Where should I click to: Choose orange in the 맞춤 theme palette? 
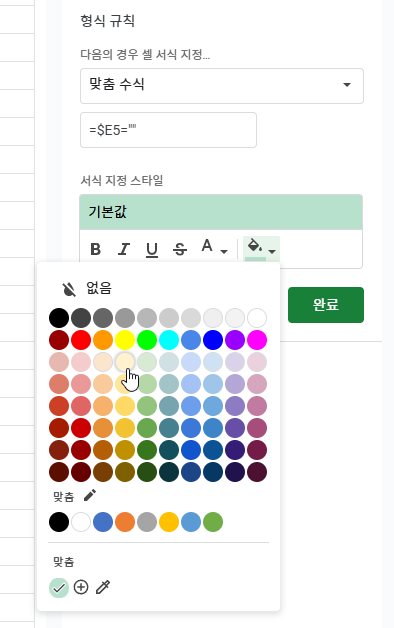pyautogui.click(x=125, y=522)
